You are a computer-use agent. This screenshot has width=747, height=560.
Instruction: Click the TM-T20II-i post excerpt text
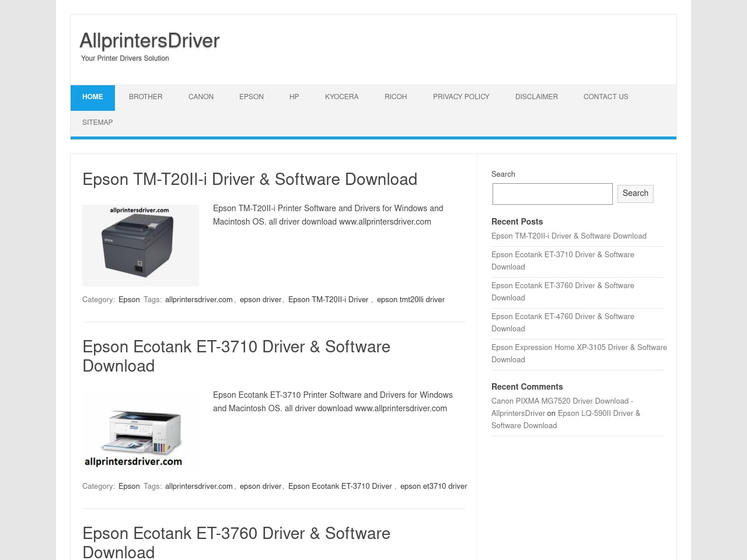point(328,216)
